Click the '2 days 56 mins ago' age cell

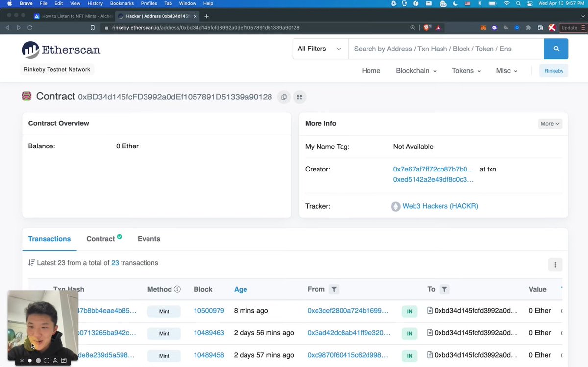pos(264,333)
